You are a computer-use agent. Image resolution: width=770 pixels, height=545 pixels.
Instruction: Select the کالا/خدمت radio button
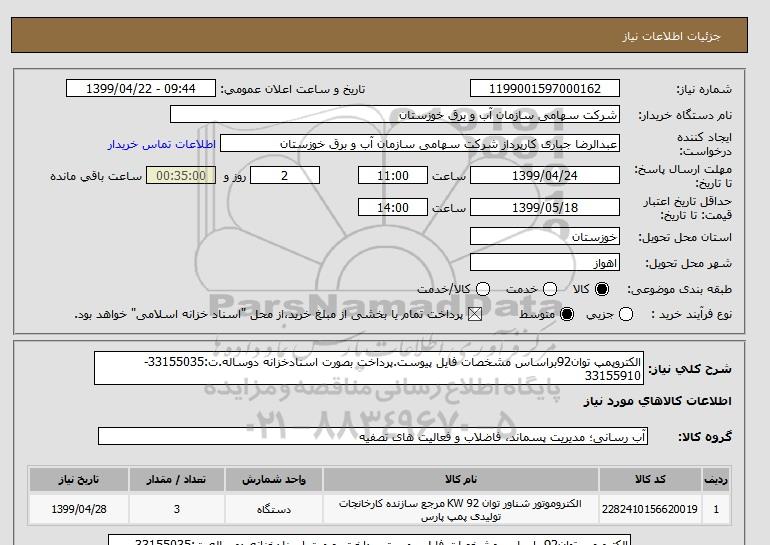[483, 289]
